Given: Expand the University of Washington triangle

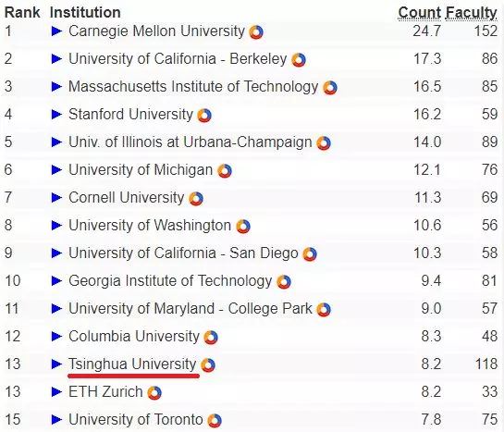Looking at the screenshot, I should pyautogui.click(x=56, y=225).
